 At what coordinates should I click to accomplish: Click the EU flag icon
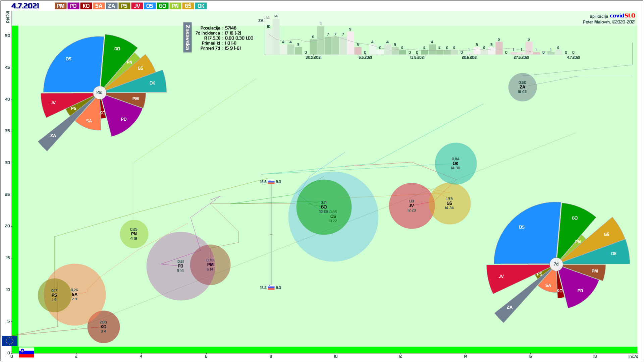coord(9,341)
